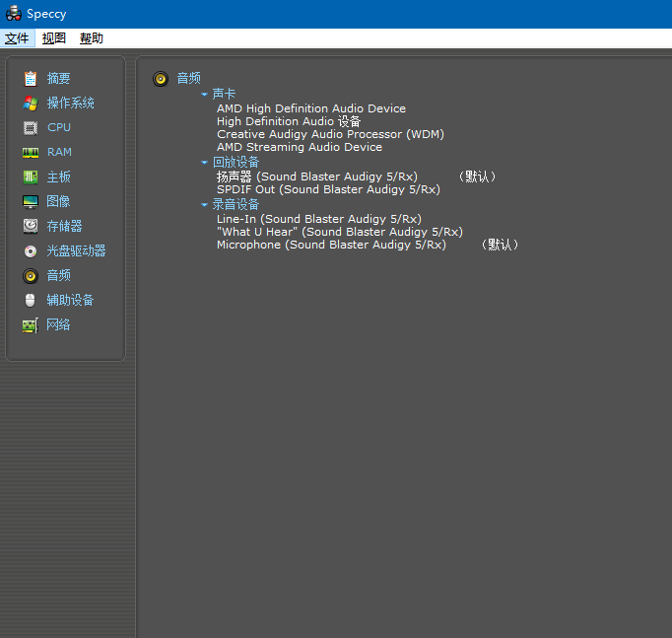The width and height of the screenshot is (672, 638).
Task: Go to the 音频 sidebar section label
Action: click(59, 275)
